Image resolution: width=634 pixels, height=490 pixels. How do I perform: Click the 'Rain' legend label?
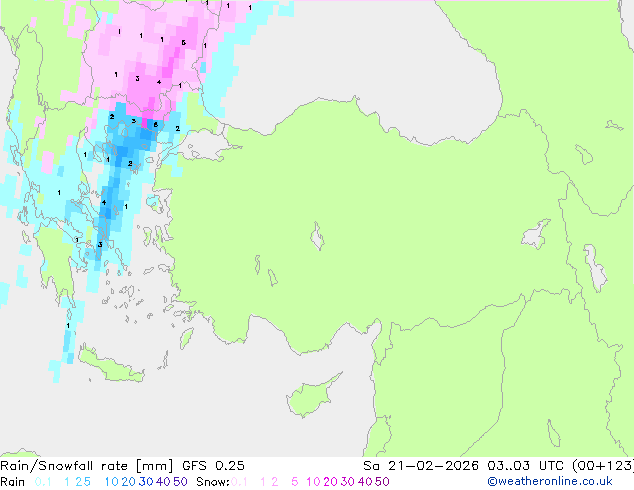(13, 482)
